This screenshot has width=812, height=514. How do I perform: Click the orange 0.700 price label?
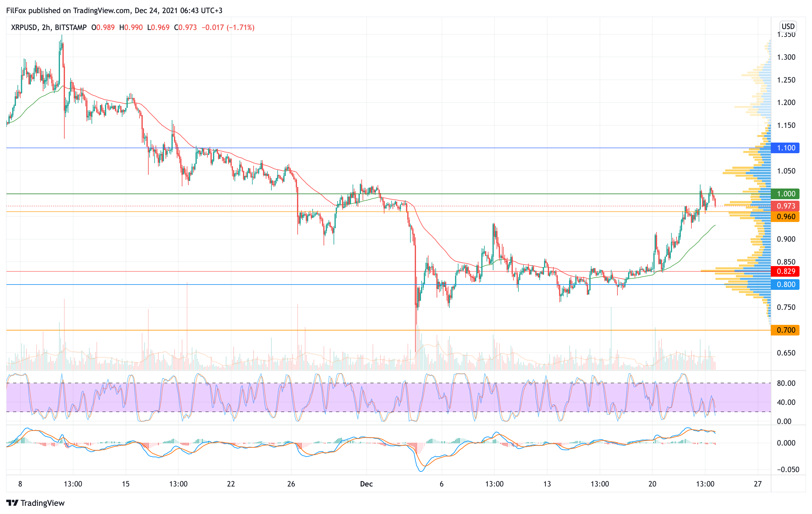(785, 330)
